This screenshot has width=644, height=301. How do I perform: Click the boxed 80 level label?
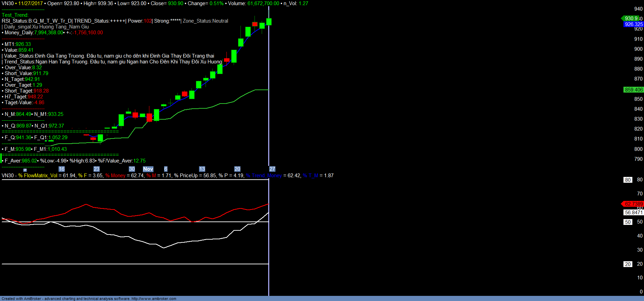(628, 180)
